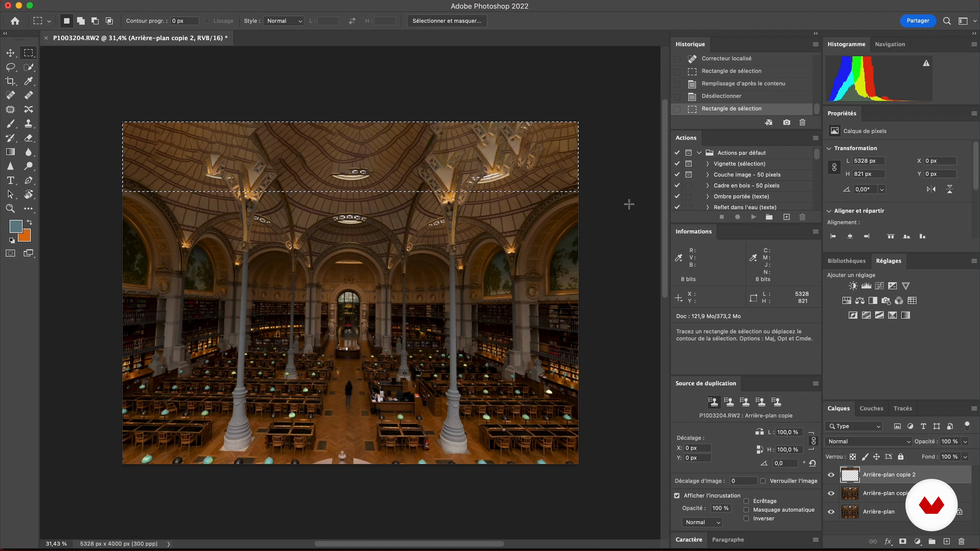
Task: Switch to the Couches tab
Action: 871,408
